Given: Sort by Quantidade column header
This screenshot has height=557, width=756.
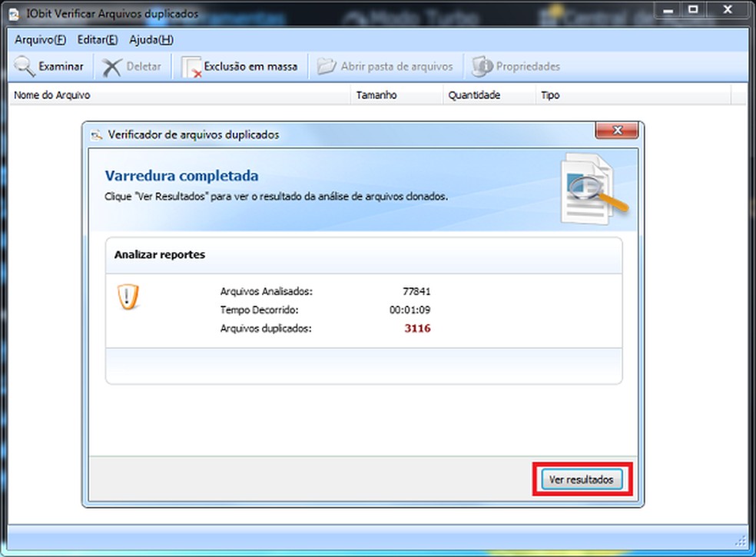Looking at the screenshot, I should click(489, 95).
